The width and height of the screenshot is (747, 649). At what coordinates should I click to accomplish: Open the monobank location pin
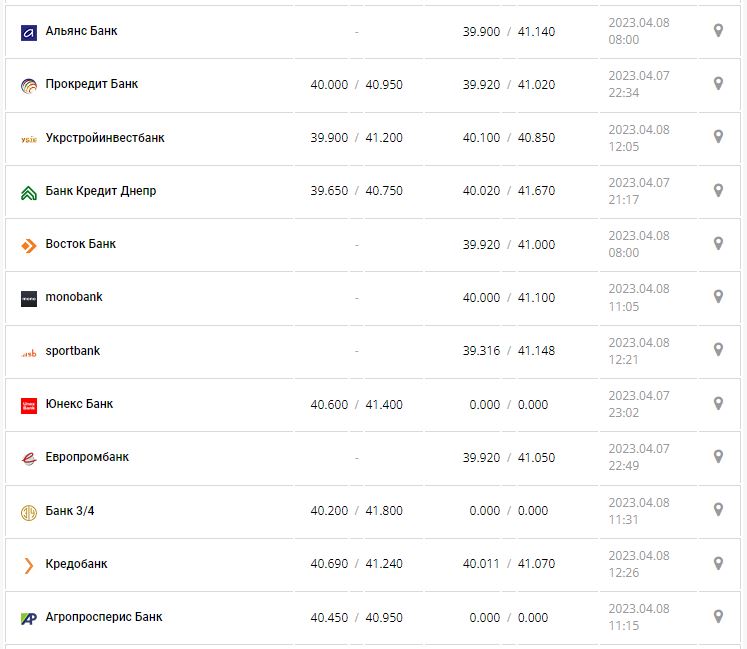tap(718, 297)
